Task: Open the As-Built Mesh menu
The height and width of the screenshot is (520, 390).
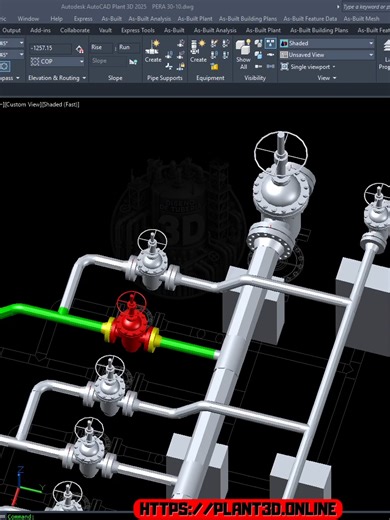Action: pos(361,19)
